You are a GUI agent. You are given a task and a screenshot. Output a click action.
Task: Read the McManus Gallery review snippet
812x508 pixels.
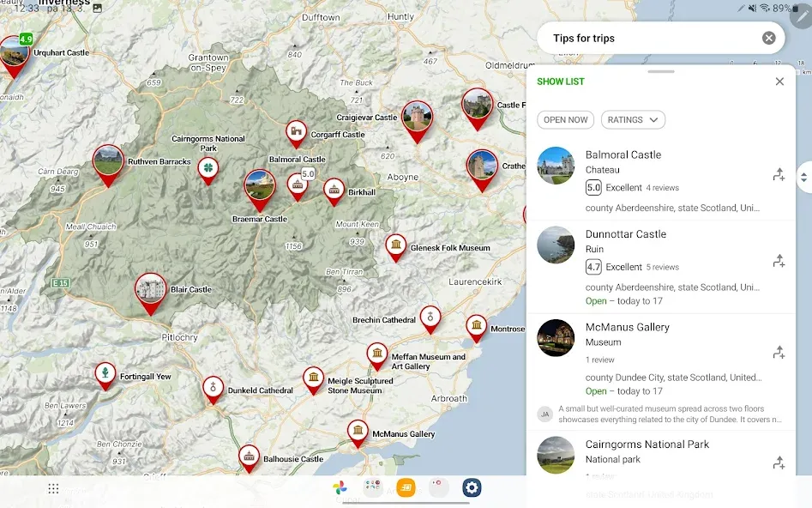670,414
